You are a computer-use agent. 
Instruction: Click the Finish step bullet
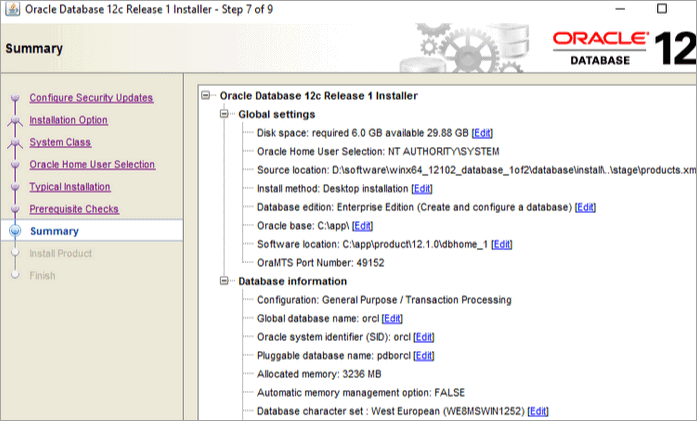(15, 275)
